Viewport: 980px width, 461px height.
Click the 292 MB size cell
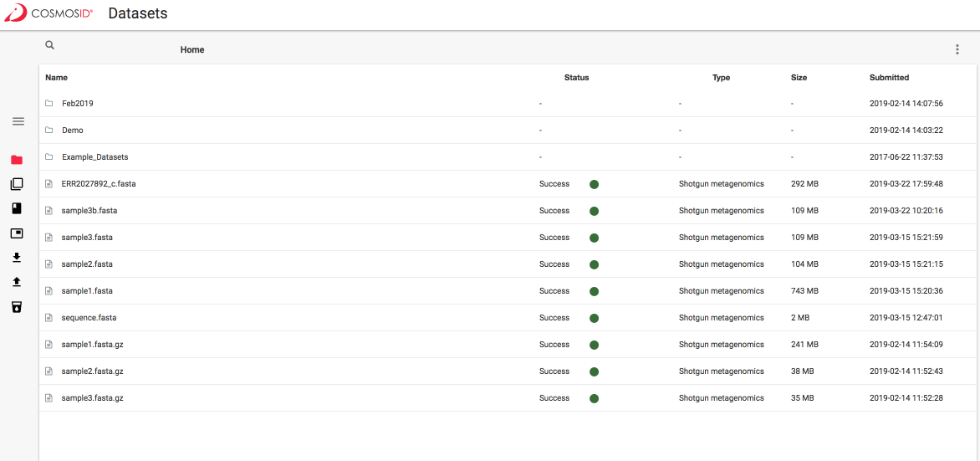click(804, 184)
